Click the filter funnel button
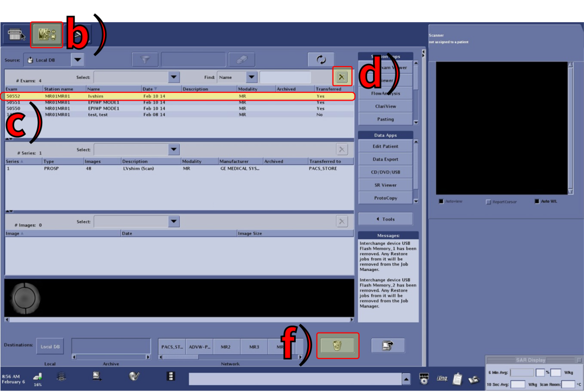 pyautogui.click(x=145, y=59)
